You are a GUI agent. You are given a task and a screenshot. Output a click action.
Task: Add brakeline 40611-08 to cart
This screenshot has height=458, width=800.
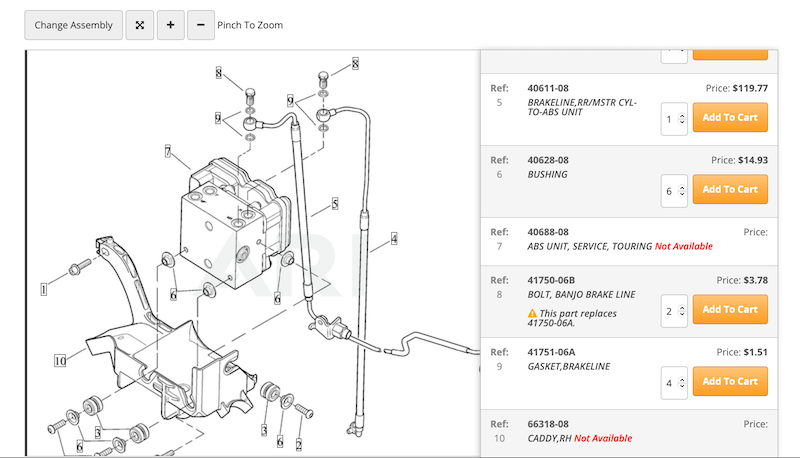[730, 117]
